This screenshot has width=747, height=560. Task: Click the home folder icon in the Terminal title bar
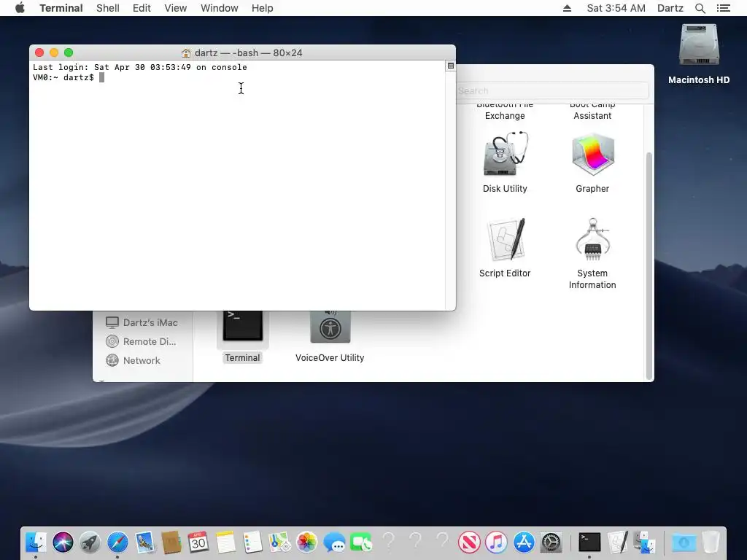coord(186,52)
